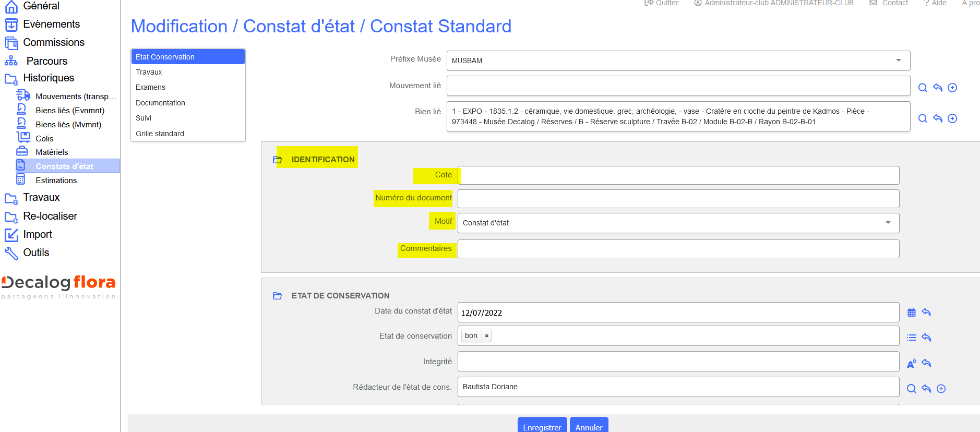
Task: Click the Enregistrer button
Action: point(542,426)
